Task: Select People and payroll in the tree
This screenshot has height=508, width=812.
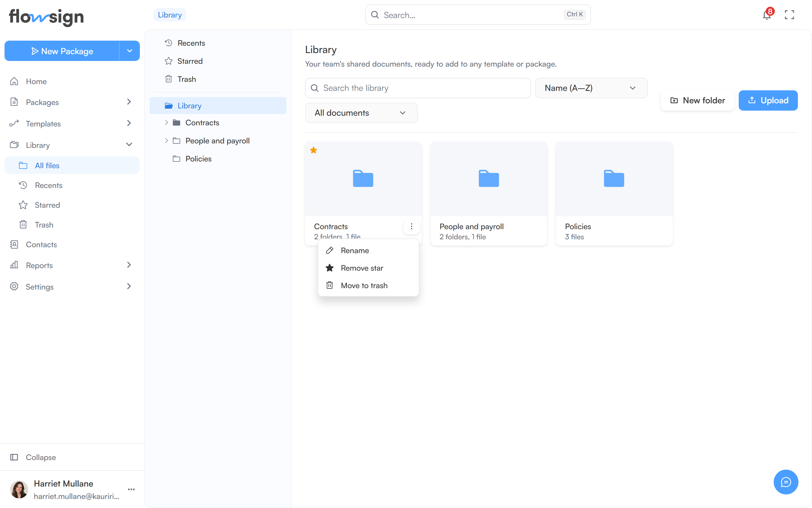Action: (217, 141)
